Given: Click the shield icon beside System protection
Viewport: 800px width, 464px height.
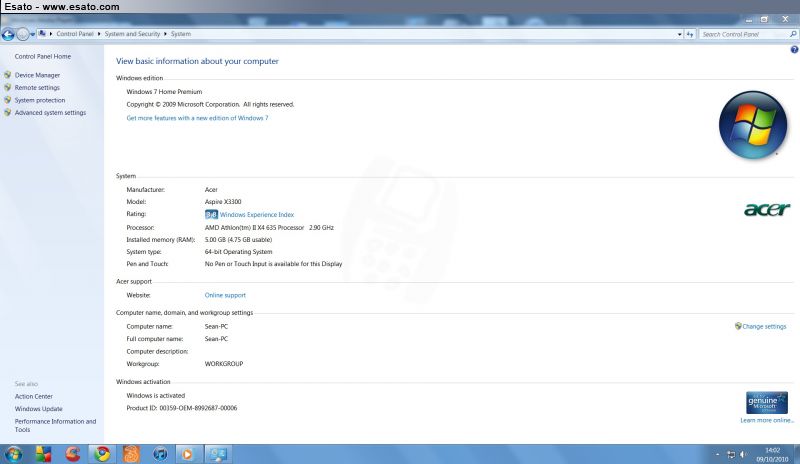Looking at the screenshot, I should (x=8, y=100).
